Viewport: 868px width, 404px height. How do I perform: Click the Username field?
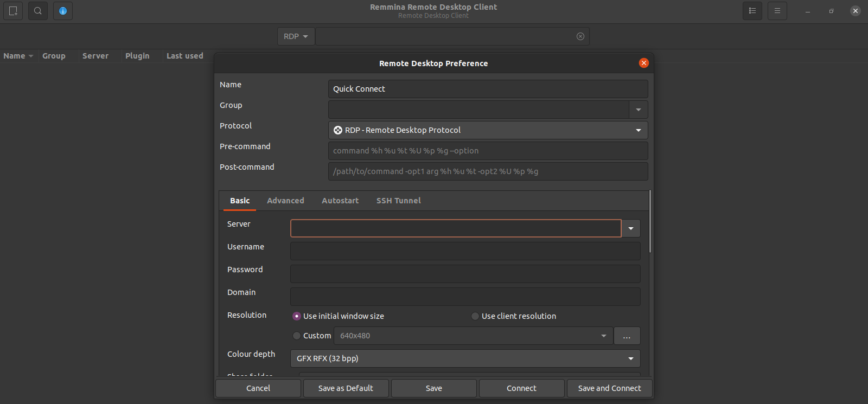pos(465,251)
